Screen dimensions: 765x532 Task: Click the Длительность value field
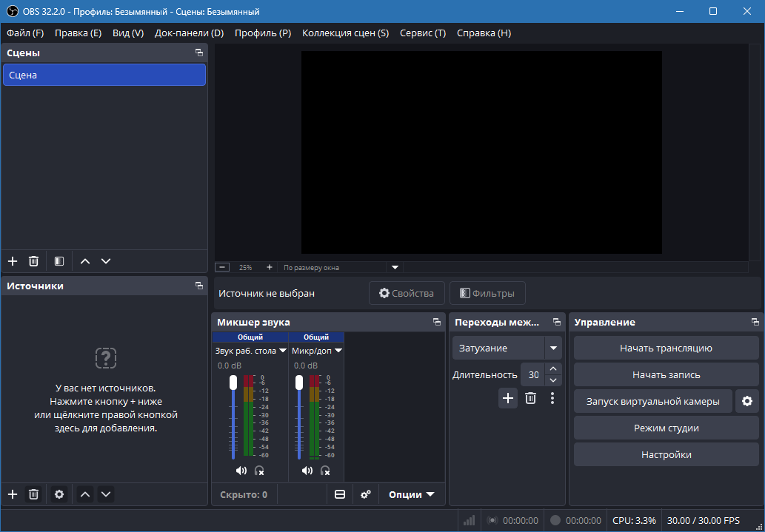click(x=532, y=374)
